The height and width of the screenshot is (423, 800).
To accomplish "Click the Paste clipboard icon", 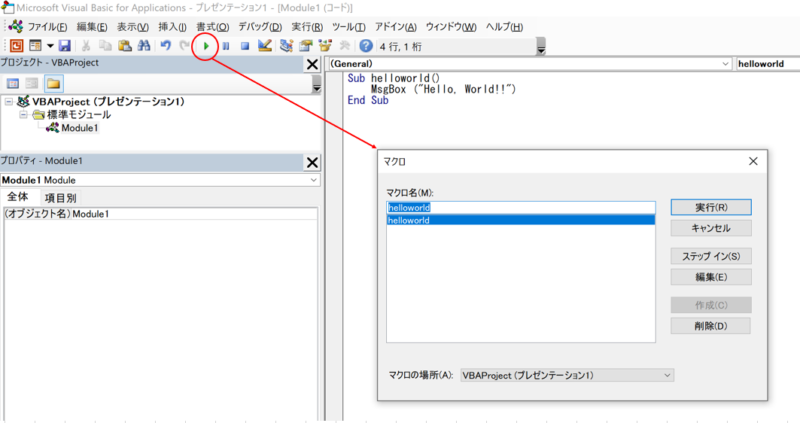I will point(124,46).
